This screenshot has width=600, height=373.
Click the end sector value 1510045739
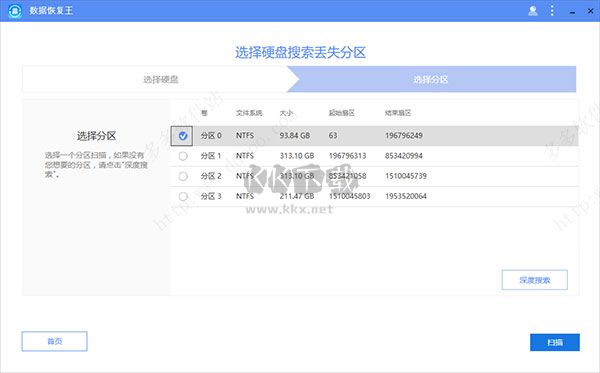pyautogui.click(x=406, y=176)
